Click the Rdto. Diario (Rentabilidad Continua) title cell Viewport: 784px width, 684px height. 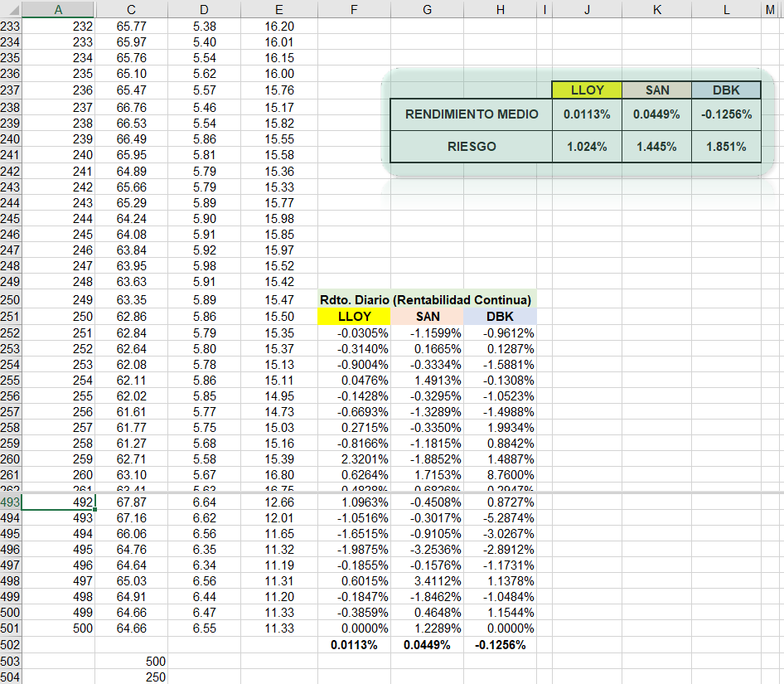point(426,299)
